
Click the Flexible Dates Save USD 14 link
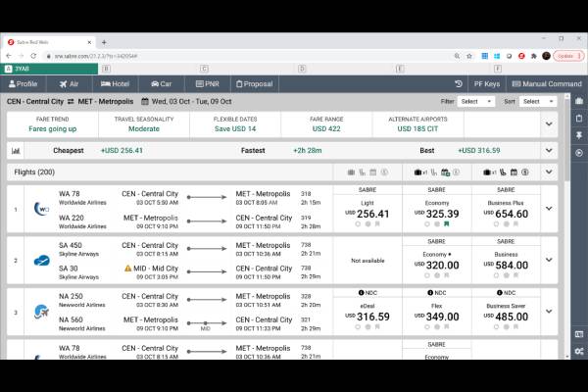(235, 129)
